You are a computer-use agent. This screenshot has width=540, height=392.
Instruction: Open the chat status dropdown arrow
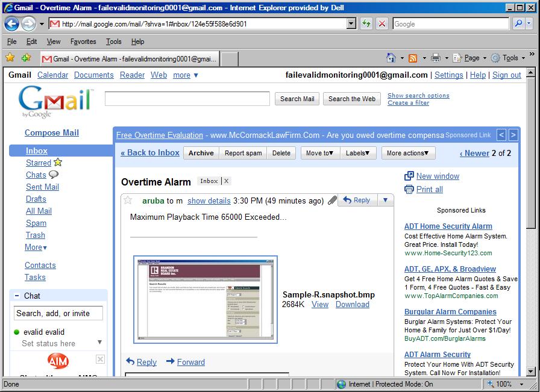point(99,342)
